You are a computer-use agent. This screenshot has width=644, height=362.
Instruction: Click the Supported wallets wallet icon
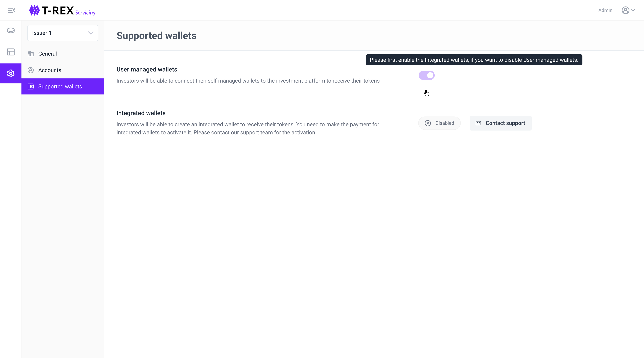point(31,86)
